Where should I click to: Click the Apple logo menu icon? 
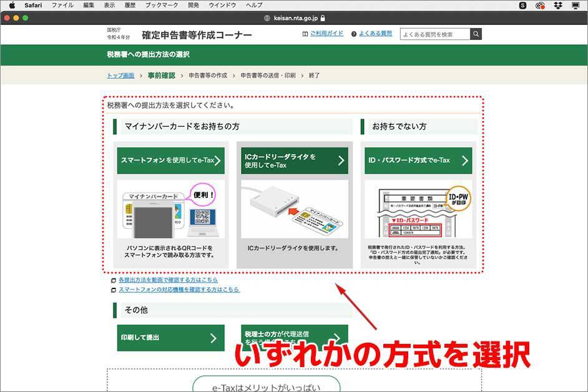click(11, 5)
